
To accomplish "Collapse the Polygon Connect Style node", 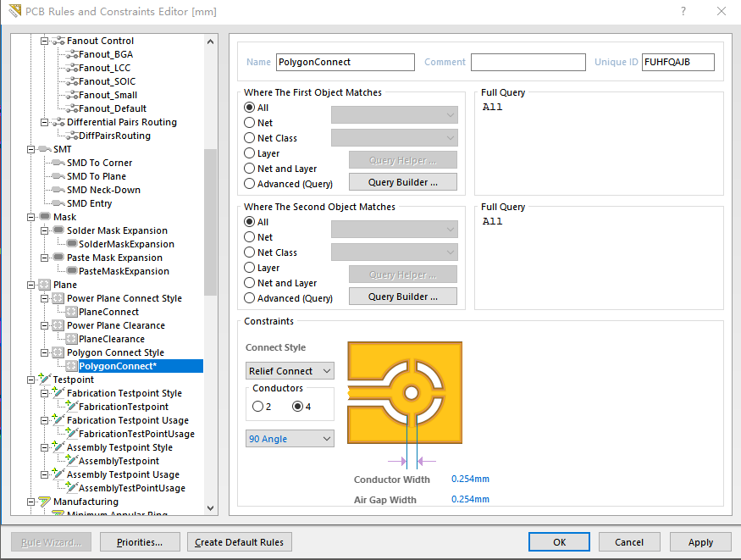I will click(x=46, y=352).
